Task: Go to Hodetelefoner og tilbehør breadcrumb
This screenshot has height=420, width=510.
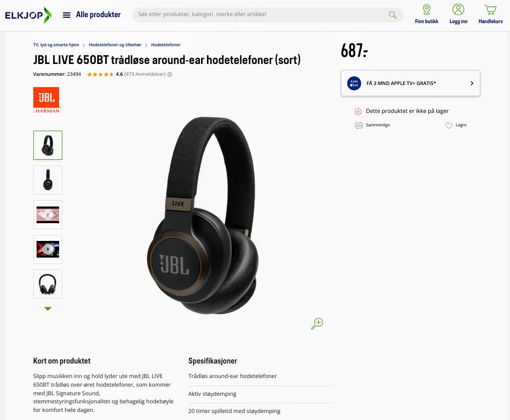Action: click(x=115, y=45)
